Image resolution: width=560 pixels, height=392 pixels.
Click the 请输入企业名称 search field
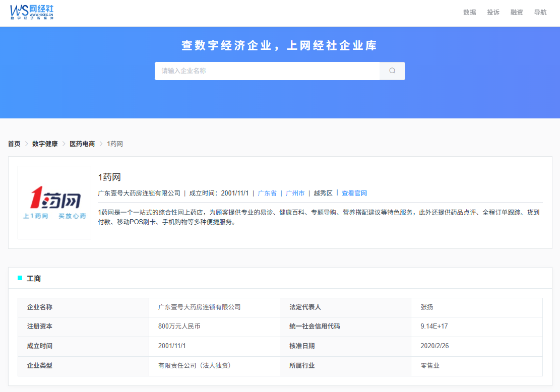[x=267, y=71]
